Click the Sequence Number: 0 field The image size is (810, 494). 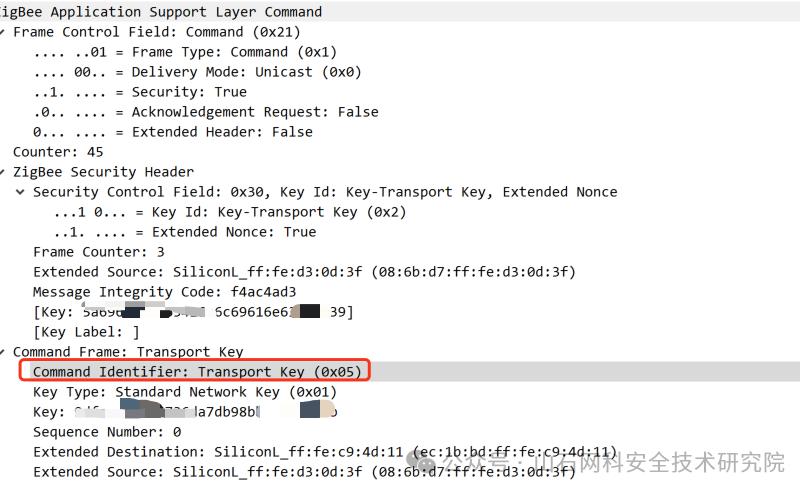[107, 432]
